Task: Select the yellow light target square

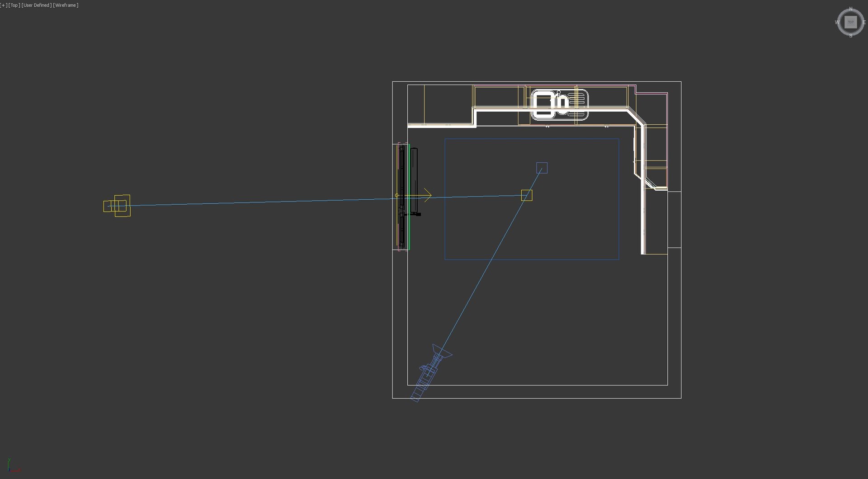Action: (527, 195)
